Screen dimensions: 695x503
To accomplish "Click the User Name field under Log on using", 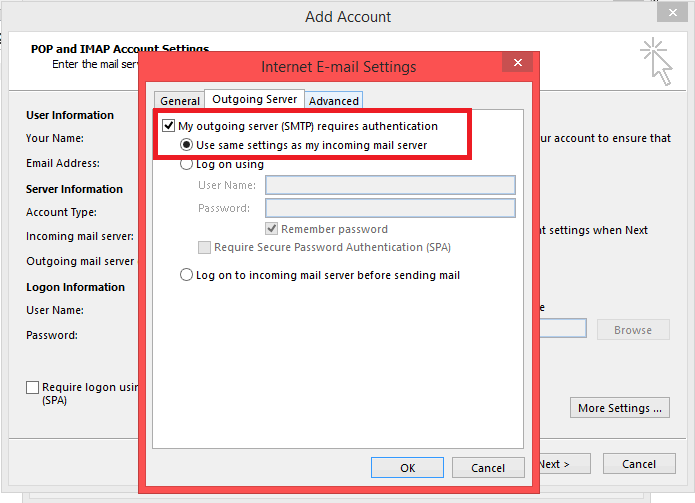I will (389, 185).
